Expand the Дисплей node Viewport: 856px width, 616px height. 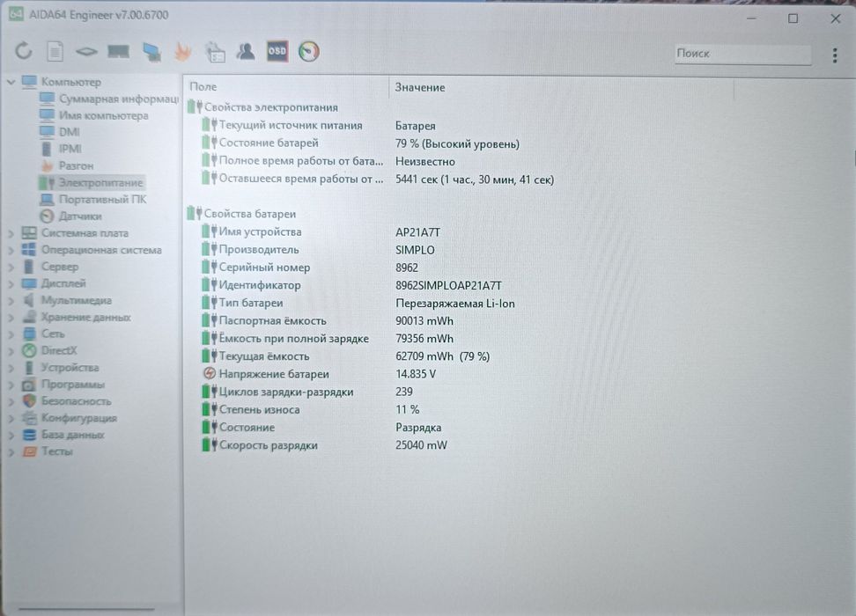11,283
